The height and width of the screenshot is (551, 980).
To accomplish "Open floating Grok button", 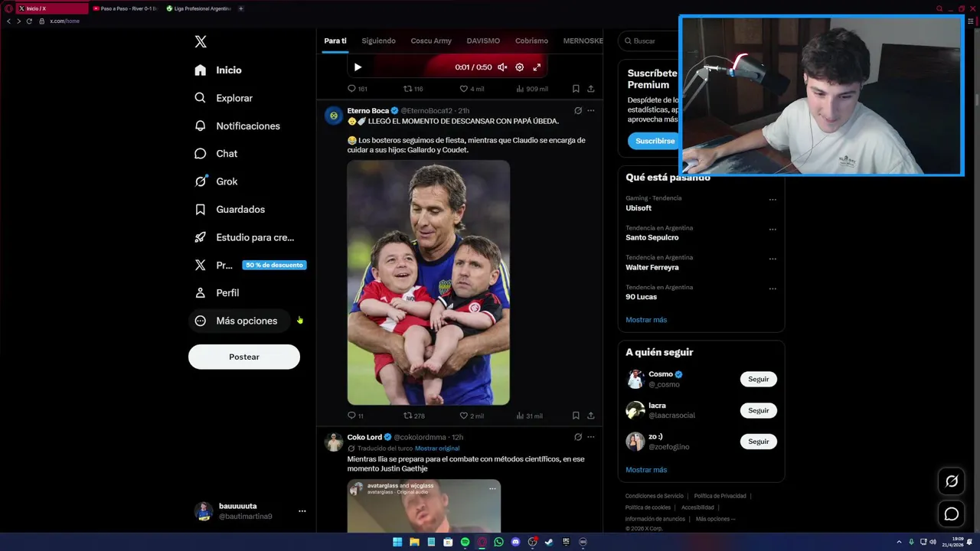I will pyautogui.click(x=952, y=481).
